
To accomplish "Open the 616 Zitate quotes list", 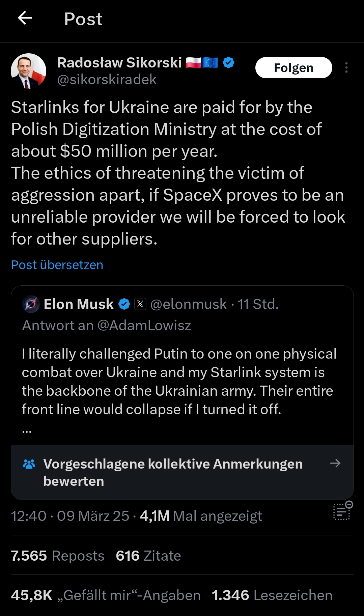I will [148, 556].
